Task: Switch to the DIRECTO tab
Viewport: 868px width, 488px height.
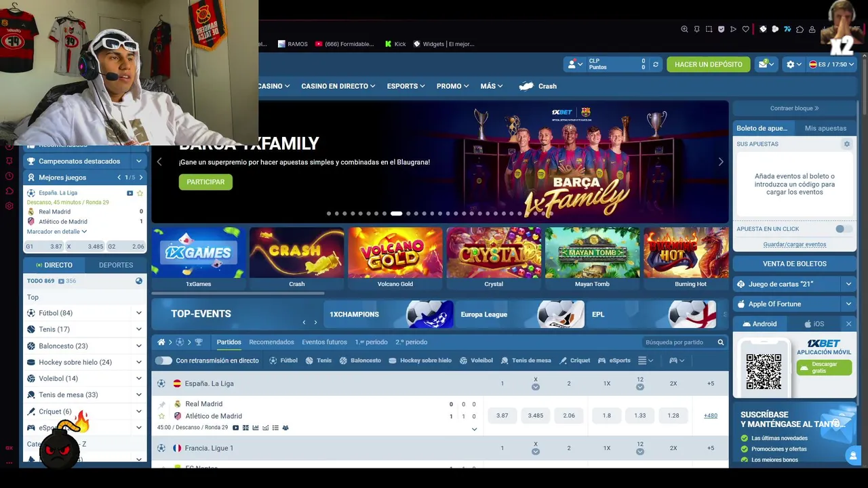Action: pos(54,265)
